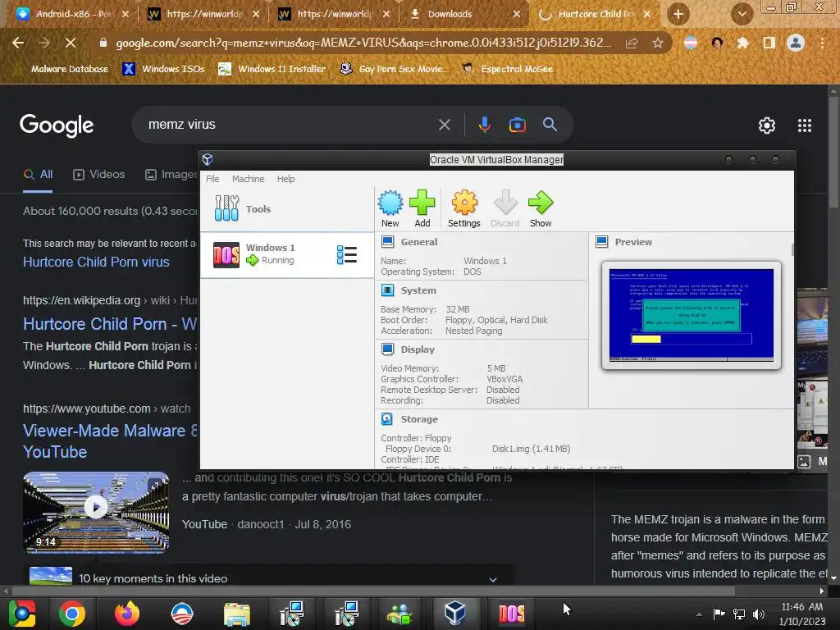This screenshot has width=840, height=630.
Task: Select the Windows 1 DOS machine icon
Action: pos(226,254)
